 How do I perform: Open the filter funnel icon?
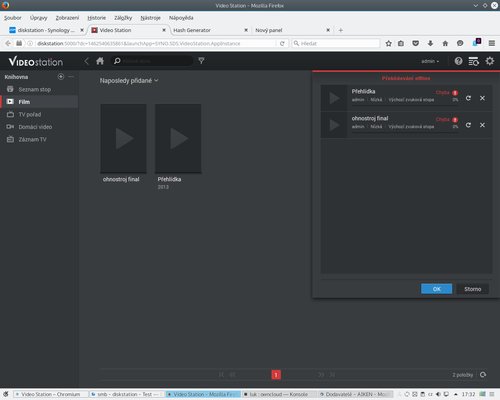(201, 61)
